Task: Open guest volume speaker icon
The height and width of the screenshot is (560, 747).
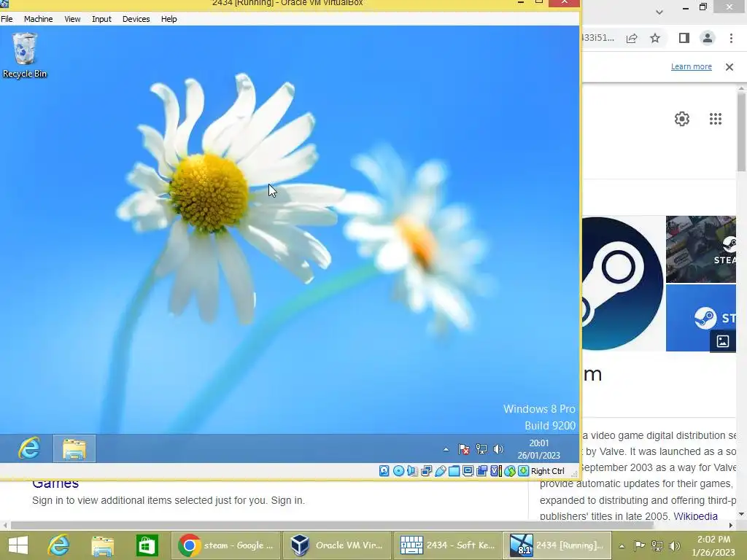Action: tap(498, 449)
